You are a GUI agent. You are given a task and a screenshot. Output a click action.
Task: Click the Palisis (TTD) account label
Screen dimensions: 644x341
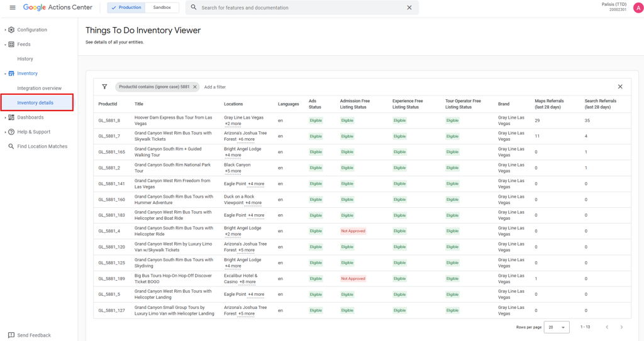point(614,4)
